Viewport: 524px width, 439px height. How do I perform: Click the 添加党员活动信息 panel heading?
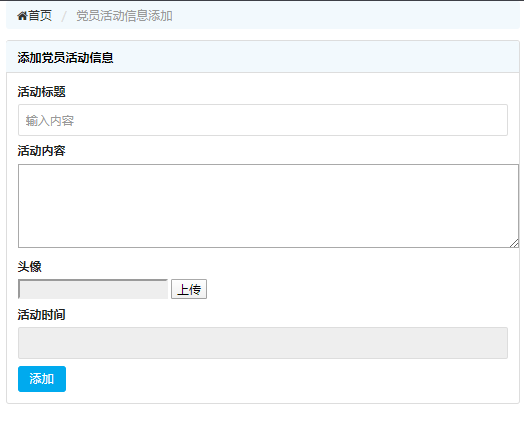[x=66, y=58]
